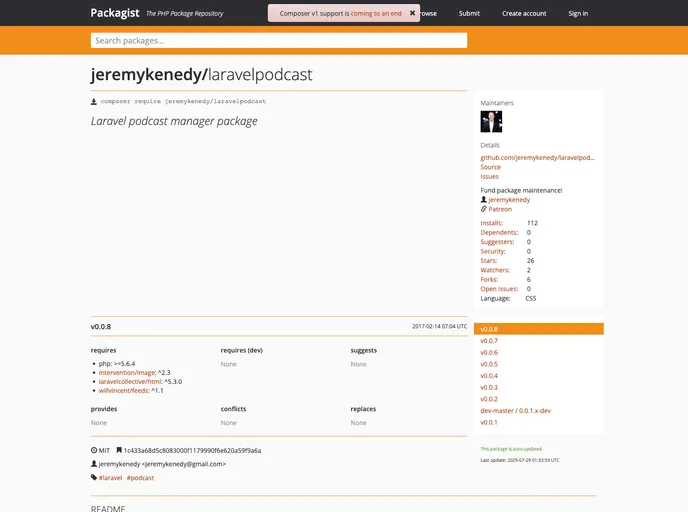Click the bookmark icon beside commit hash
Image resolution: width=688 pixels, height=512 pixels.
coord(119,450)
